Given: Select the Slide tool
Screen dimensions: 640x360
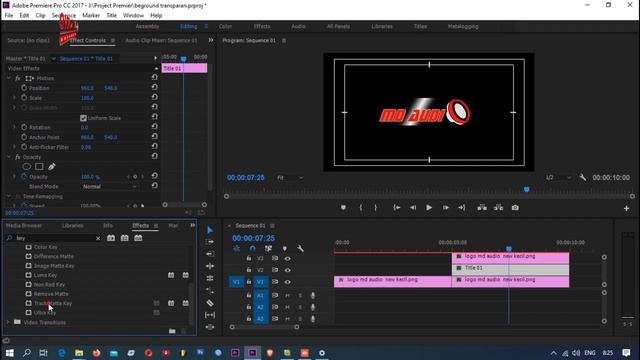Looking at the screenshot, I should 210,327.
